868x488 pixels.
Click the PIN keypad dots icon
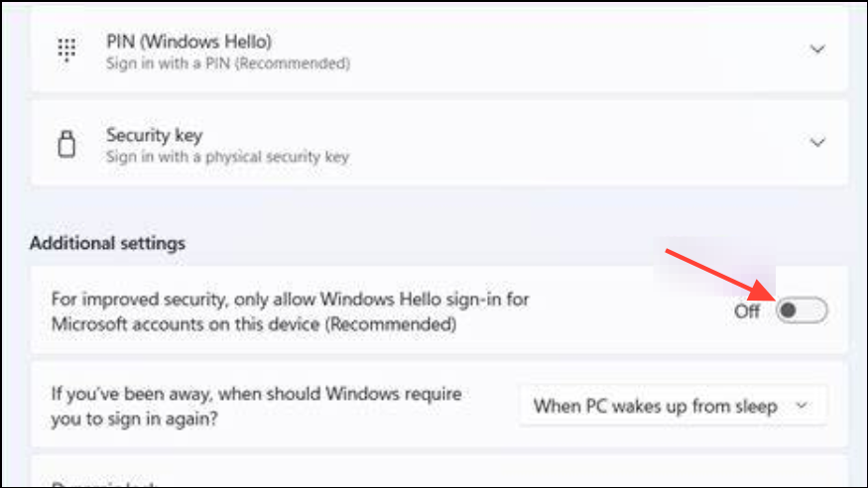(x=66, y=50)
